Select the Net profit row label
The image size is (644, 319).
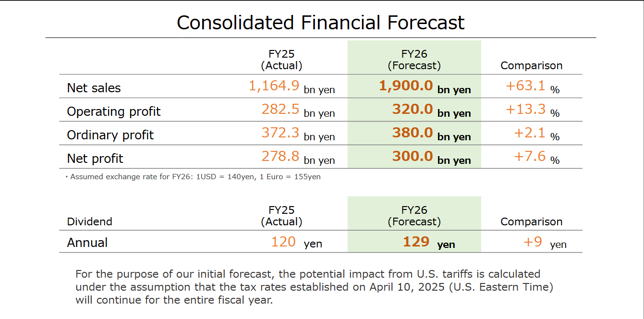pyautogui.click(x=95, y=159)
